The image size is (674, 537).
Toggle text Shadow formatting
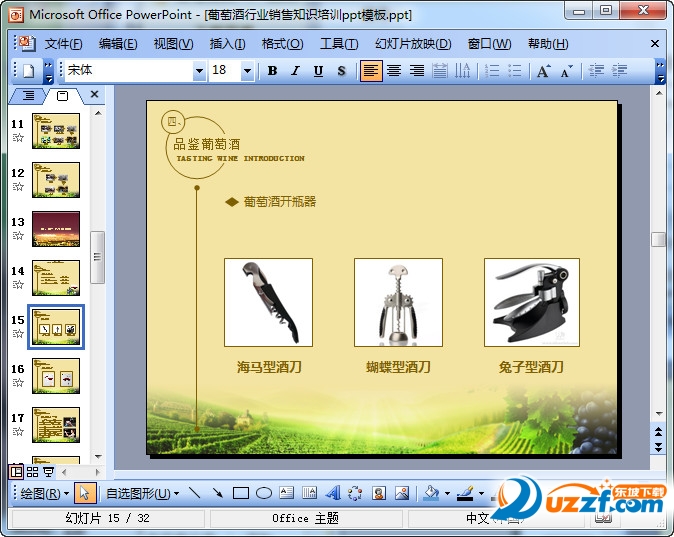pos(341,71)
